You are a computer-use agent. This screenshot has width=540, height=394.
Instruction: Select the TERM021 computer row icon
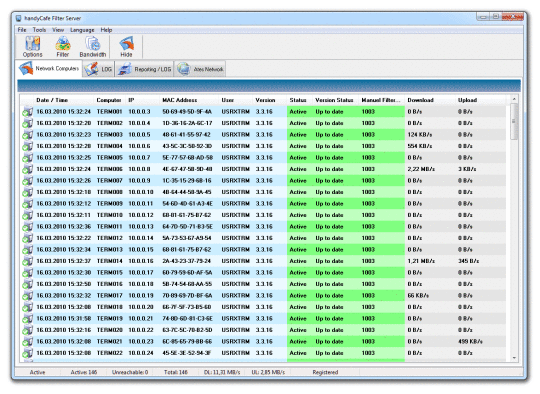coord(27,342)
